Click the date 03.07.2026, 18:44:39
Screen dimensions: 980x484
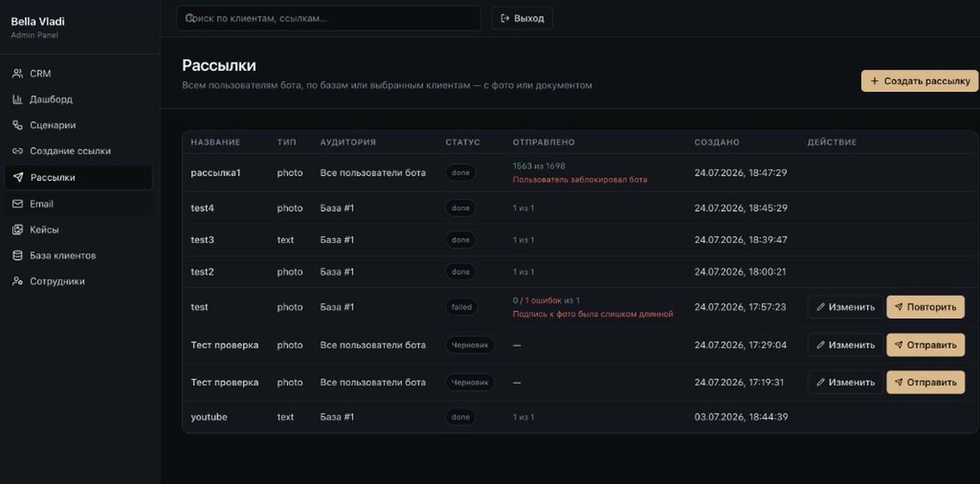[x=741, y=417]
